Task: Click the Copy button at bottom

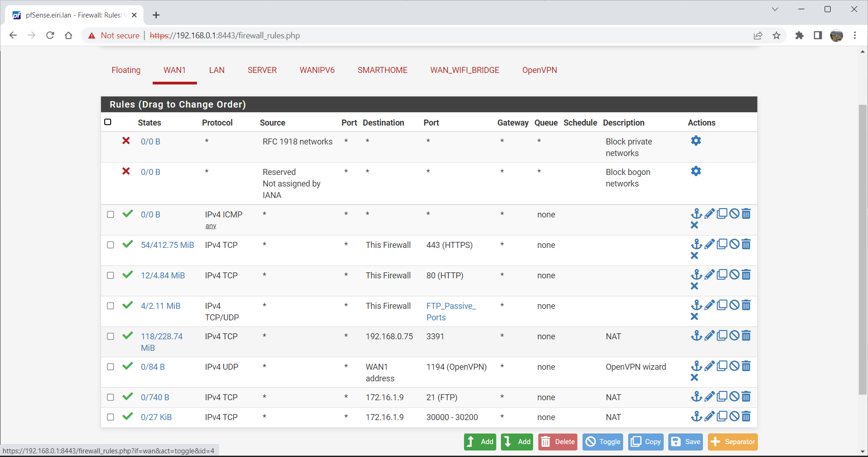Action: coord(646,442)
